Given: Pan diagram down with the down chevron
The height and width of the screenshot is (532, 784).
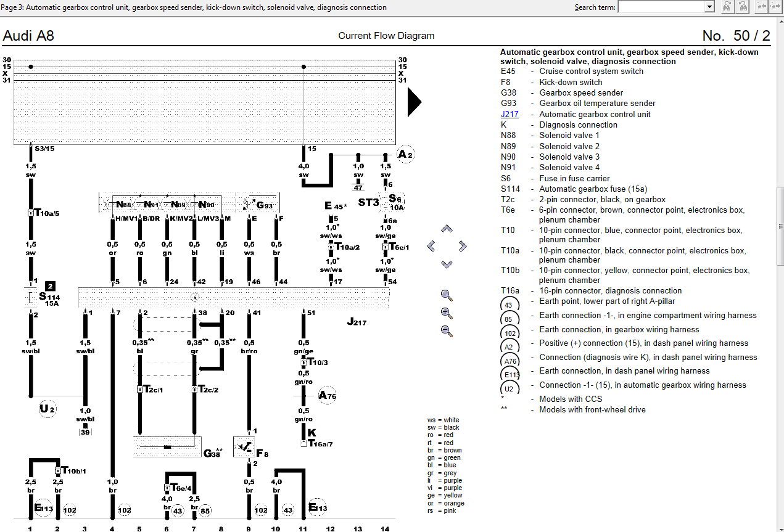Looking at the screenshot, I should point(447,264).
